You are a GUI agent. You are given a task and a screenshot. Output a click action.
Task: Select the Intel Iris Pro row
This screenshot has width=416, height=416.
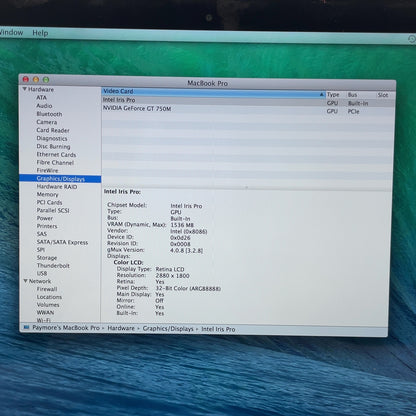click(248, 101)
